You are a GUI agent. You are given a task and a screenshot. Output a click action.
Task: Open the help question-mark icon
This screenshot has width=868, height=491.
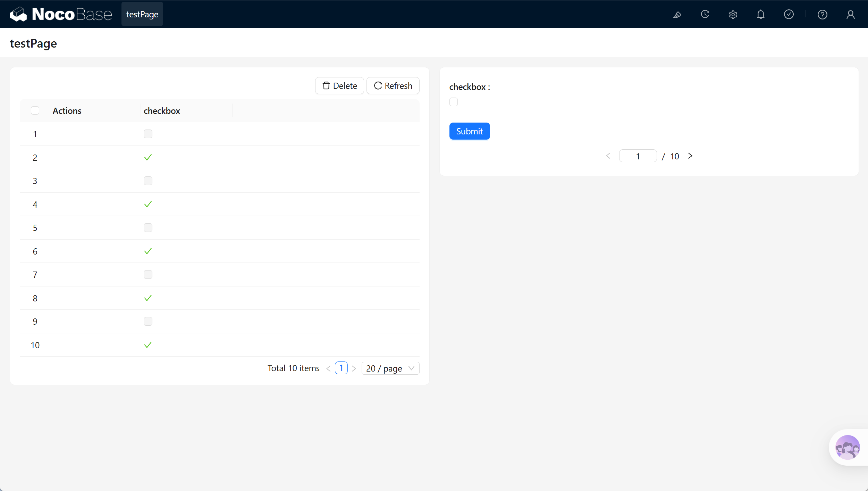823,15
